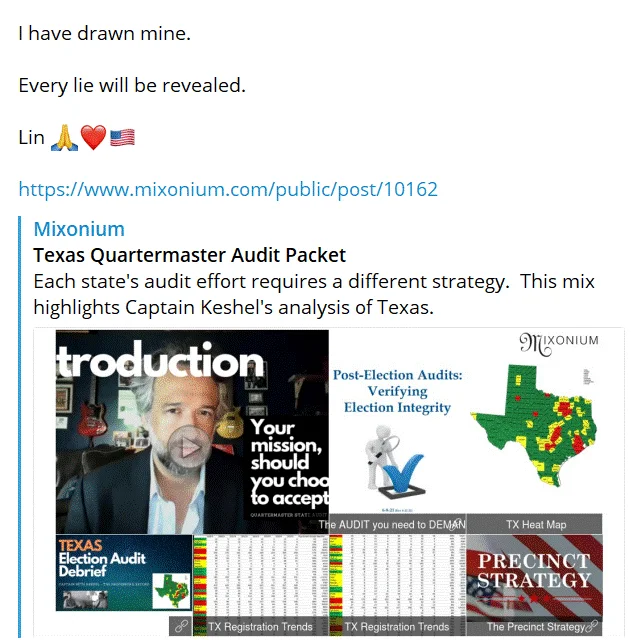The image size is (640, 640).
Task: Click the red heart emoji
Action: pos(93,138)
